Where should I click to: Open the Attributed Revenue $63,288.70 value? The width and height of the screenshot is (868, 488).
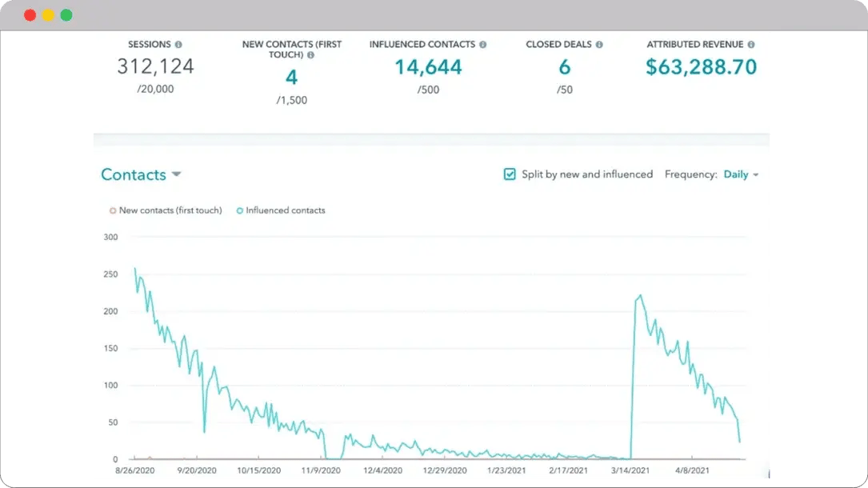702,67
